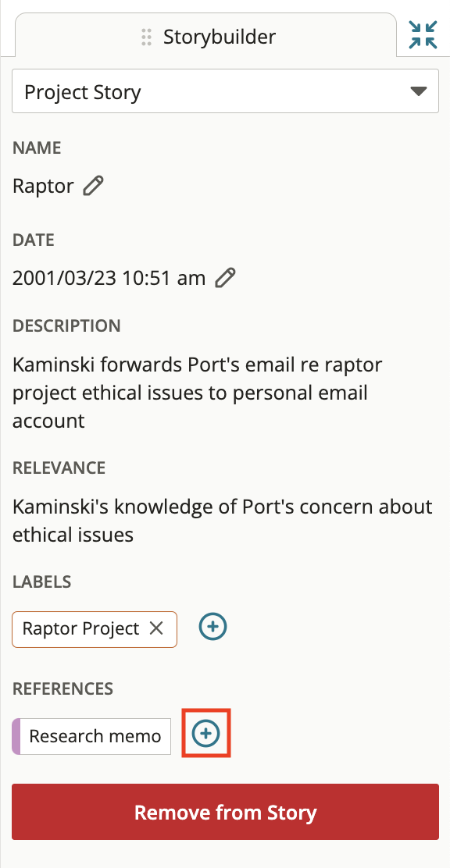
Task: Select the Raptor Project label chip
Action: tap(81, 629)
